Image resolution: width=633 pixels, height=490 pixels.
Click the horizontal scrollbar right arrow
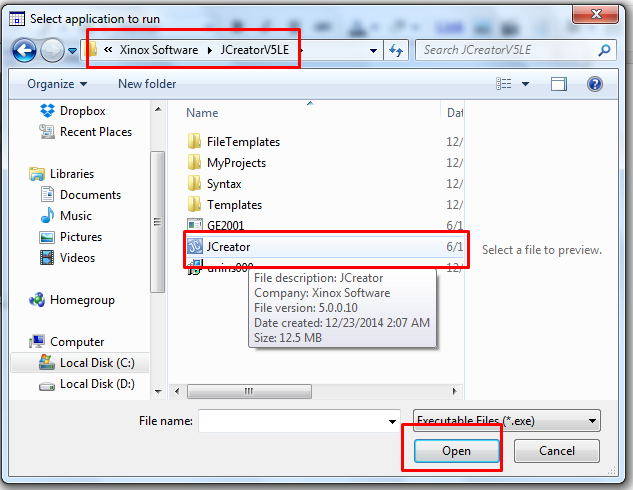[x=455, y=391]
